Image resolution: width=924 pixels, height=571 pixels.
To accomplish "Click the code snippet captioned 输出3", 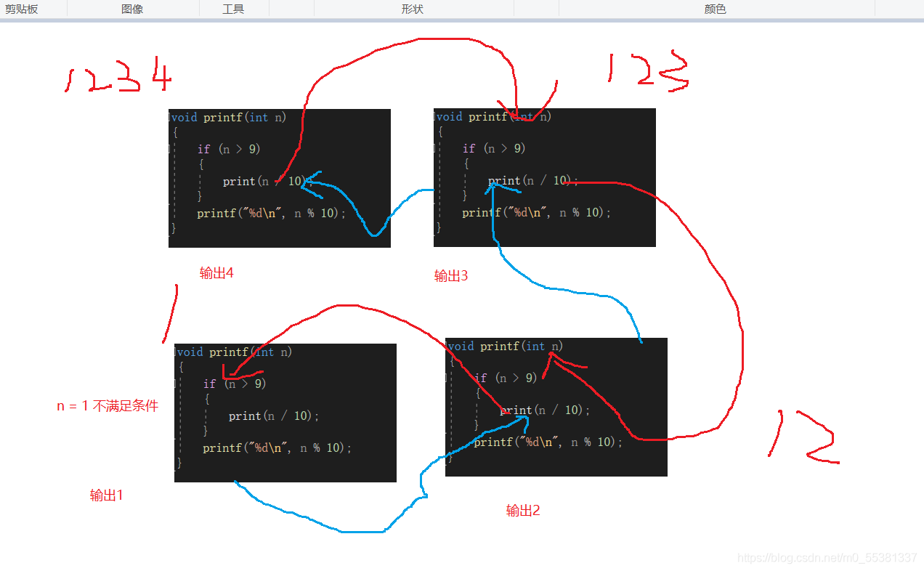I will (545, 177).
